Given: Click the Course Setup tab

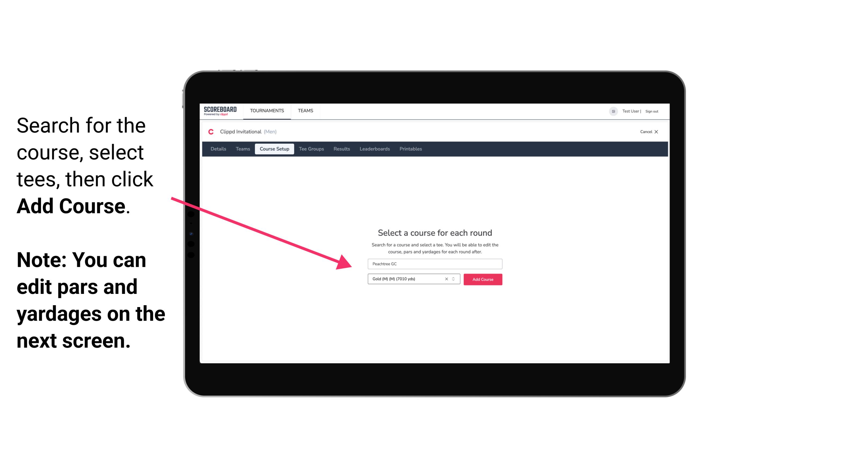Looking at the screenshot, I should pos(274,149).
